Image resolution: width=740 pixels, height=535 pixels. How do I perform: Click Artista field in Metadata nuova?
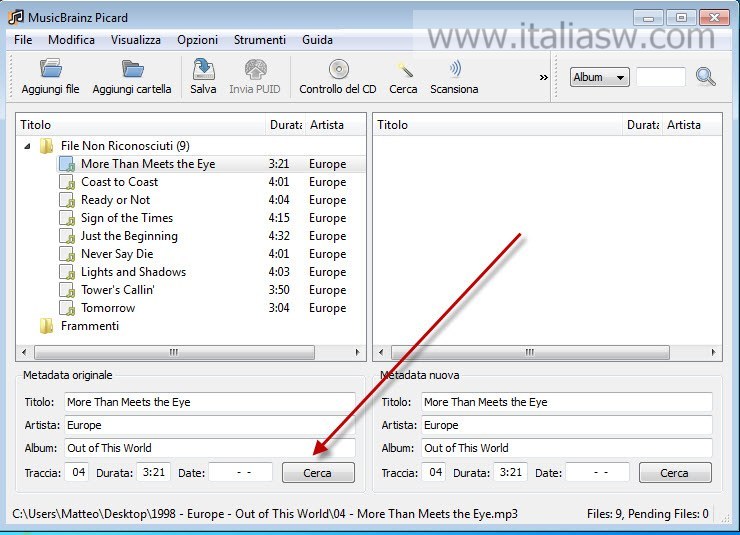pos(566,425)
